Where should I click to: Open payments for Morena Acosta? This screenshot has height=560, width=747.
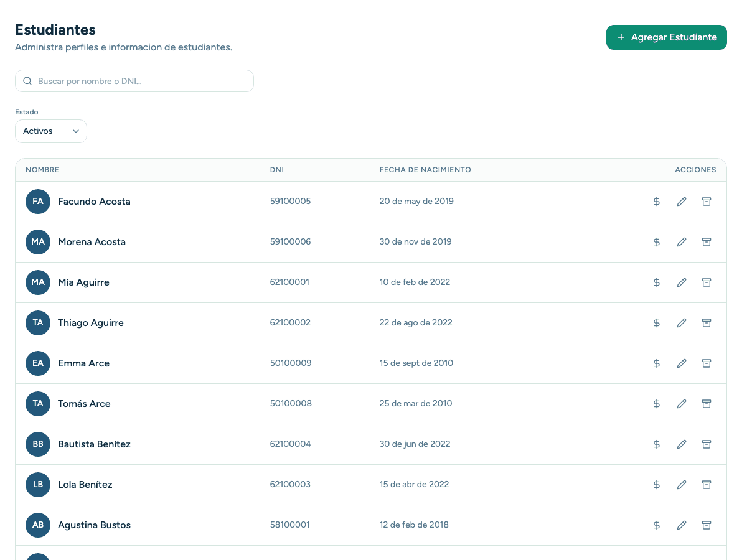tap(657, 242)
